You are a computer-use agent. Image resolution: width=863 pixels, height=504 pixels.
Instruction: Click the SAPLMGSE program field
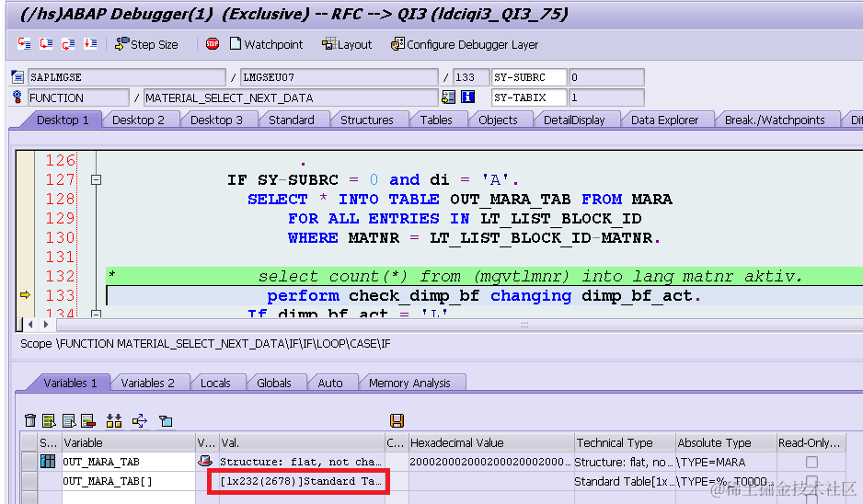[x=127, y=77]
